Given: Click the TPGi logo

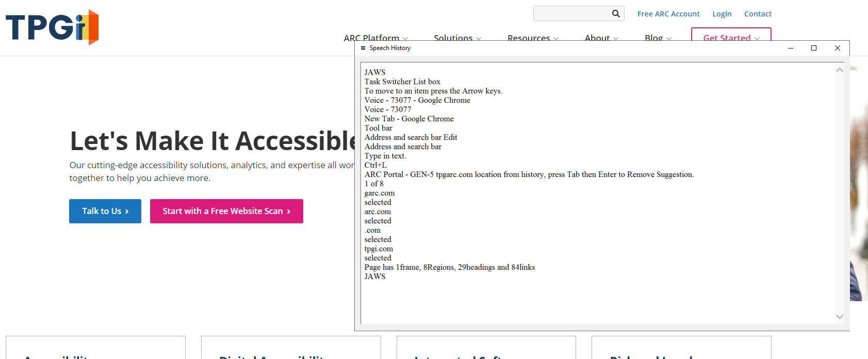Looking at the screenshot, I should click(x=52, y=27).
